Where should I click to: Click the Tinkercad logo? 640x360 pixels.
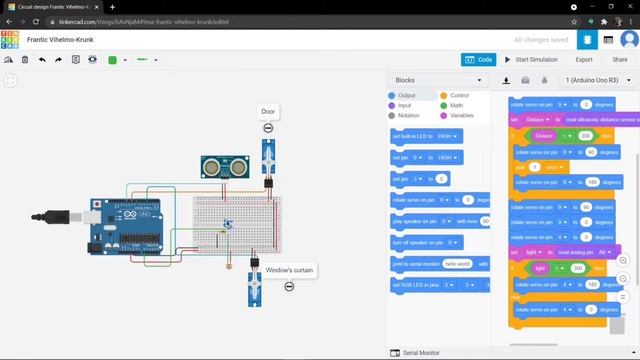[x=10, y=40]
